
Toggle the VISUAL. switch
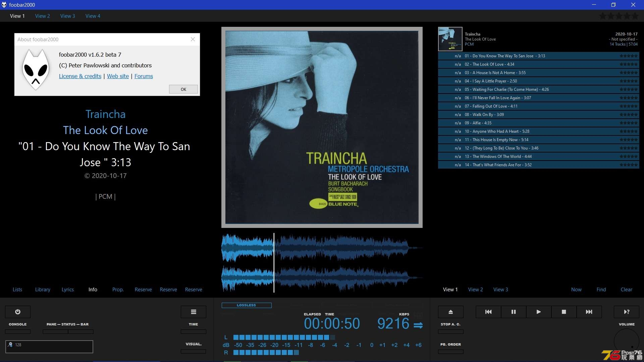(194, 352)
